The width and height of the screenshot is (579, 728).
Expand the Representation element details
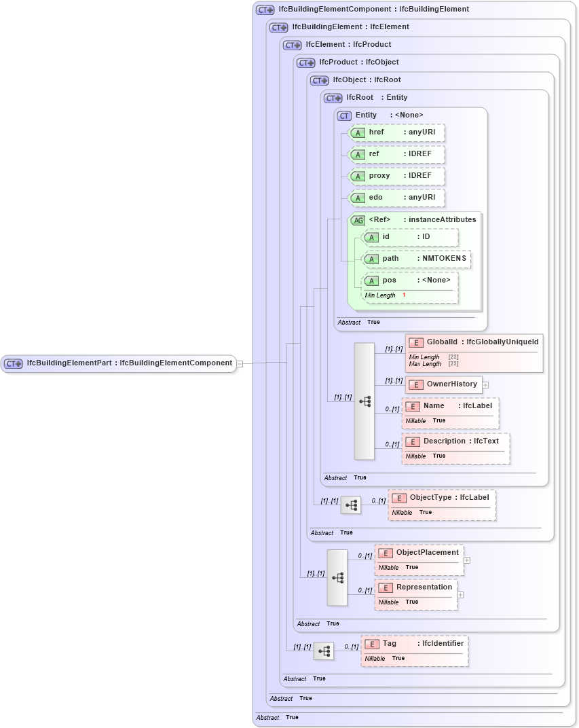460,596
